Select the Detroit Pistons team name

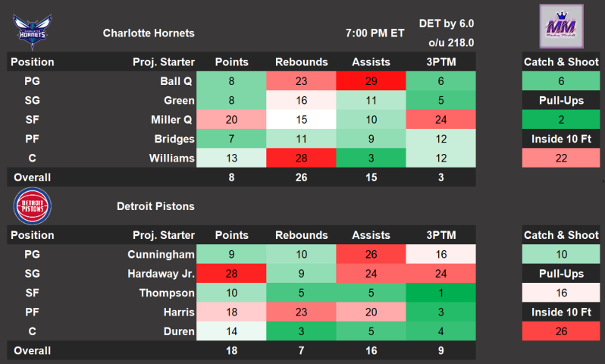tap(155, 206)
